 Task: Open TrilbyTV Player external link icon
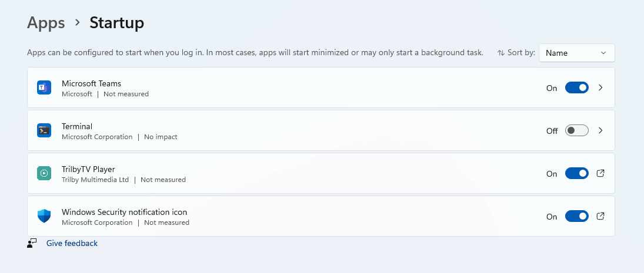[600, 173]
